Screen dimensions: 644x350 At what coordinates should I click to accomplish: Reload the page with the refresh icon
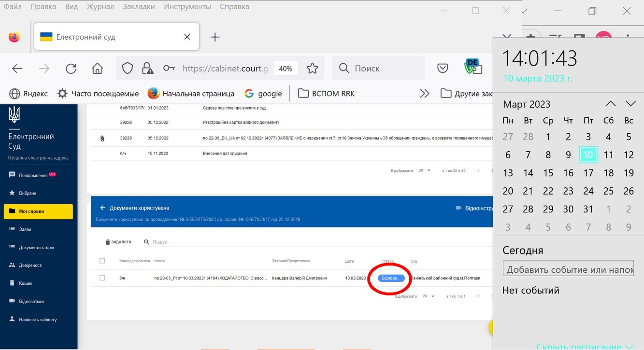click(x=71, y=69)
